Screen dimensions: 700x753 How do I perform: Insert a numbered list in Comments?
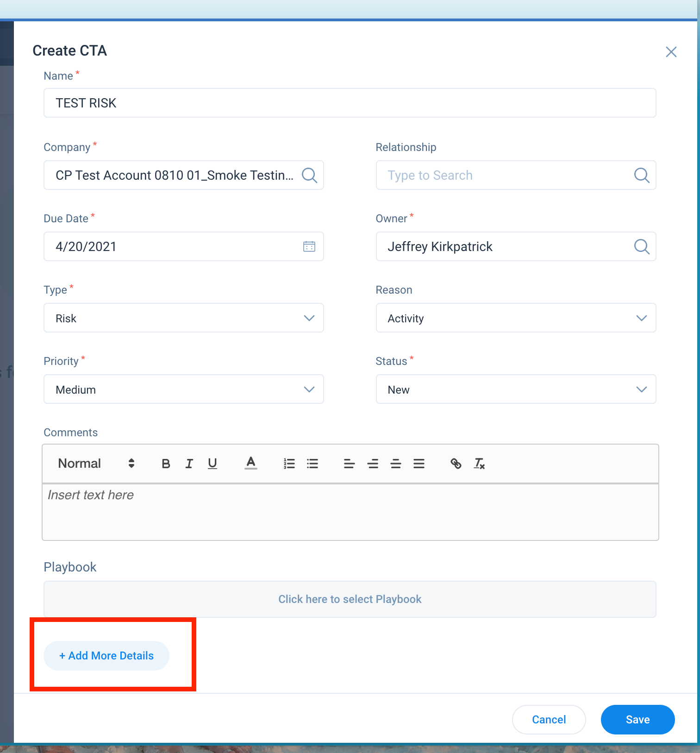pos(289,464)
